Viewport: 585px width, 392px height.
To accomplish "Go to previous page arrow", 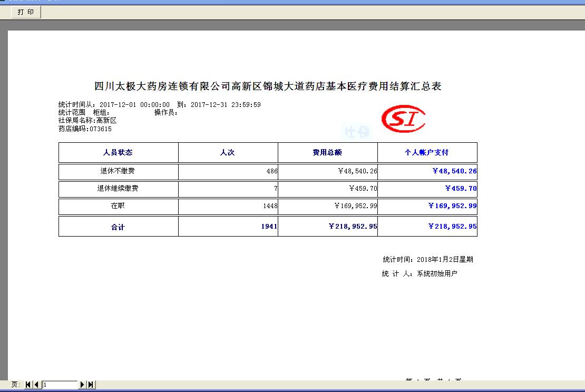I will pyautogui.click(x=36, y=385).
